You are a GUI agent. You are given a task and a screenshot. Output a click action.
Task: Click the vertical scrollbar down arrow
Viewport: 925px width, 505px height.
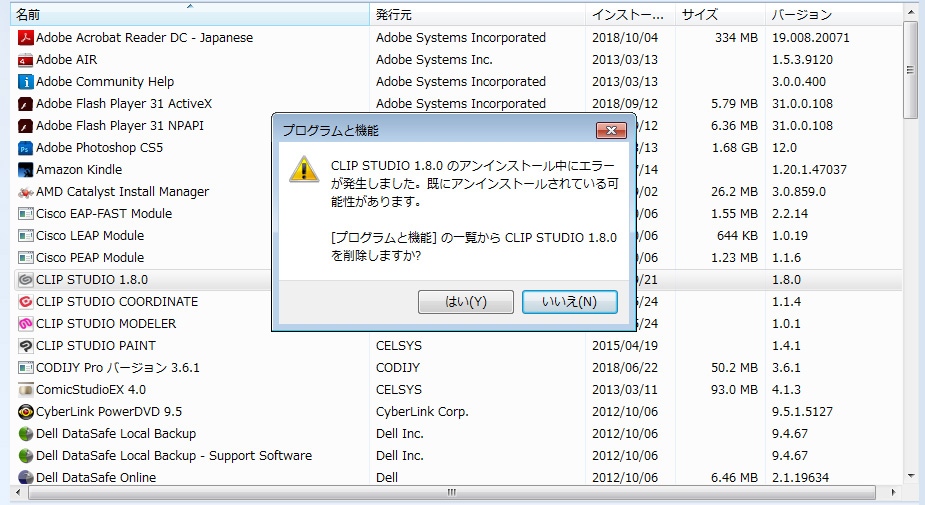[911, 476]
